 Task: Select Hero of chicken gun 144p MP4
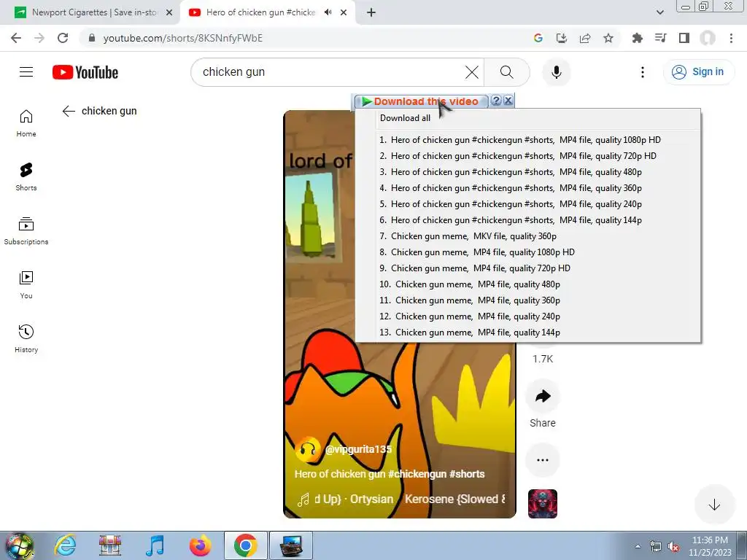528,220
